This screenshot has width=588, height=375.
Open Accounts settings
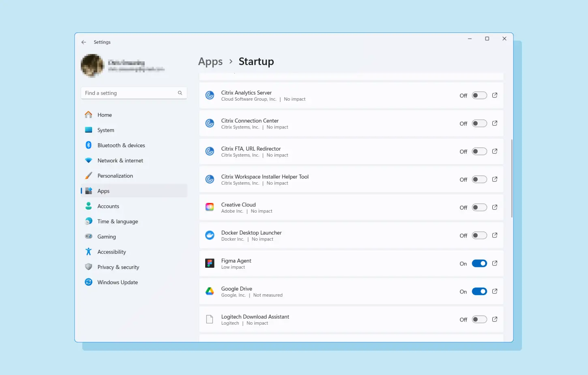[108, 206]
